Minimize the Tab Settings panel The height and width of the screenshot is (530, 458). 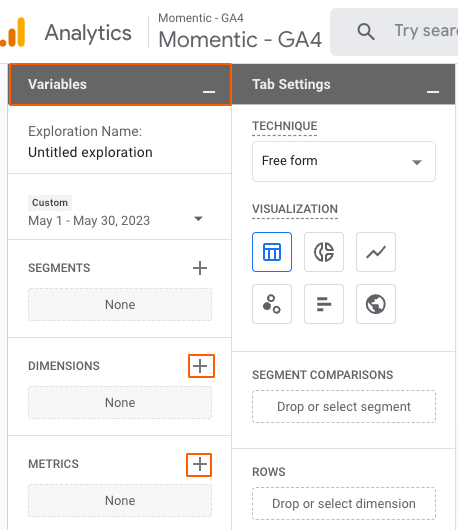pos(433,92)
